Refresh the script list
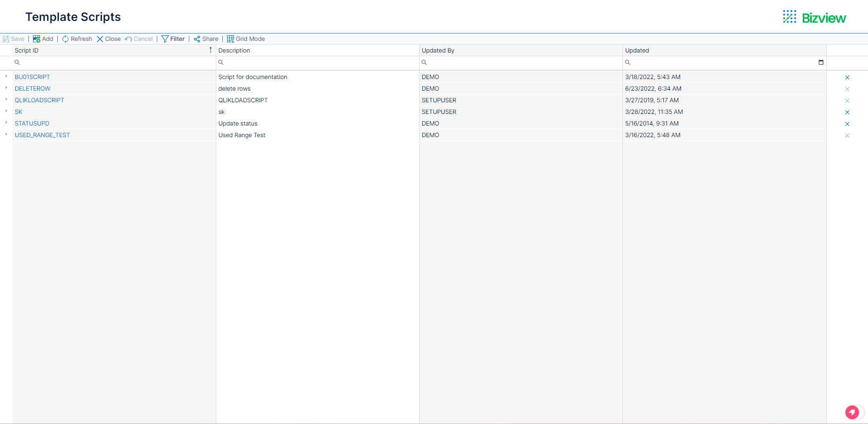This screenshot has width=868, height=424. click(77, 39)
